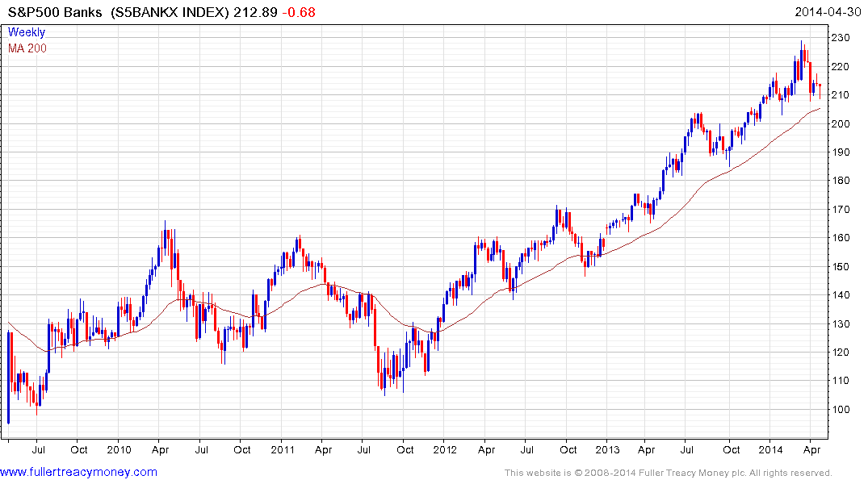Click the '180' y-axis label
The height and width of the screenshot is (484, 868).
(x=840, y=181)
